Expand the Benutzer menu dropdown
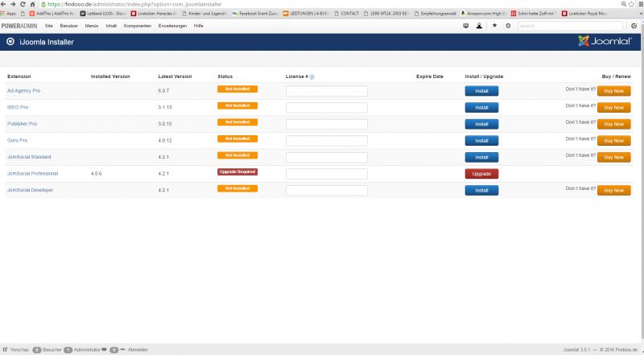 69,26
